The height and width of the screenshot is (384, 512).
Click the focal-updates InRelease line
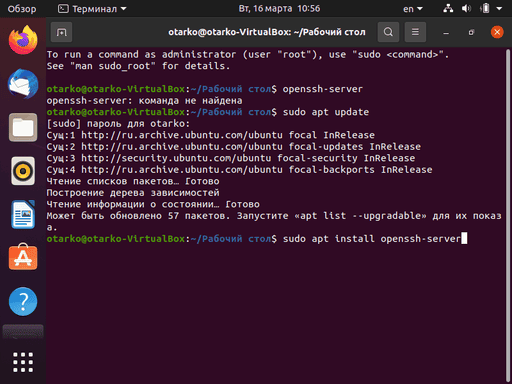click(x=234, y=147)
